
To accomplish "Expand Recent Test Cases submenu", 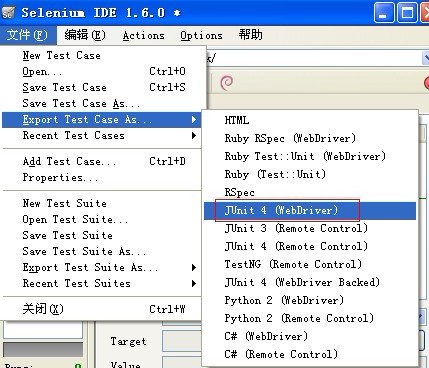I will click(x=102, y=135).
